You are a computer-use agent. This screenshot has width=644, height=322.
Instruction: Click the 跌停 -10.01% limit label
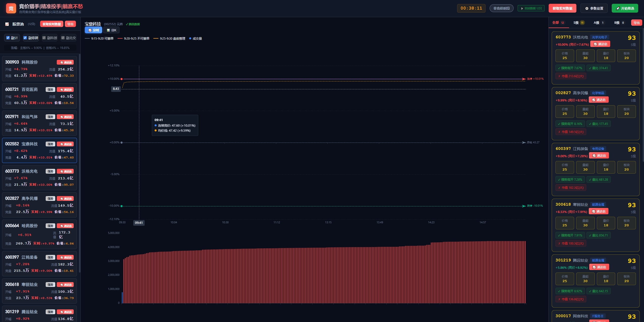coord(535,206)
